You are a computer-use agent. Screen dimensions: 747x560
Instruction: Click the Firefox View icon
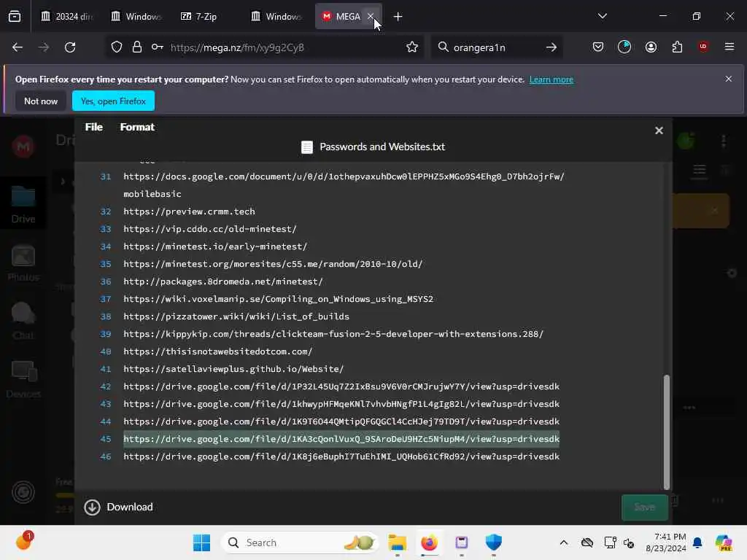(15, 17)
